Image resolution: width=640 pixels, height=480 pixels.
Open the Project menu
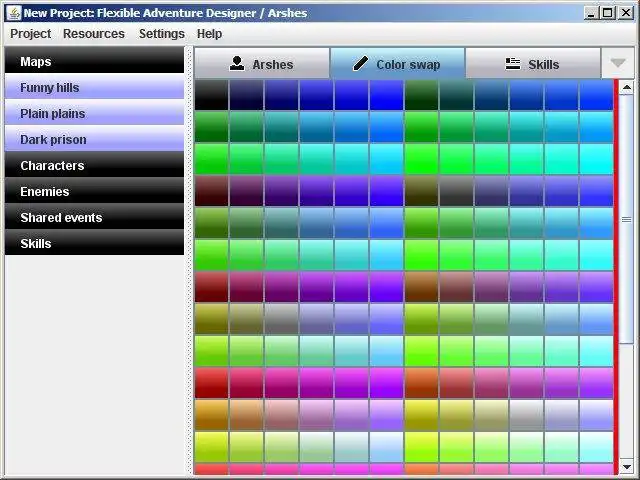click(31, 33)
